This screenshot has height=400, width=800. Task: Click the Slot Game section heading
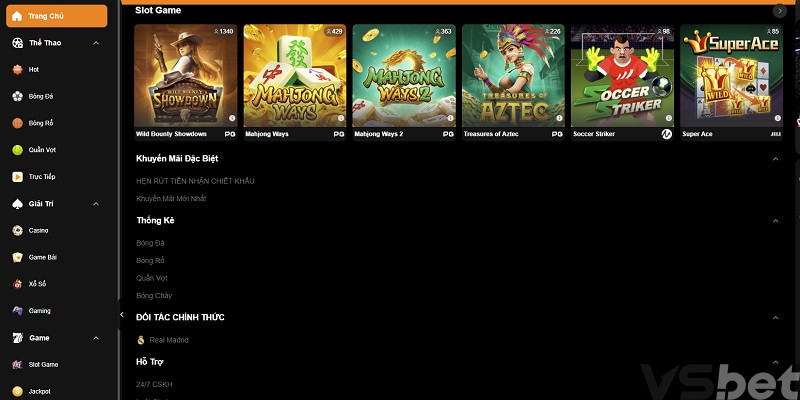(158, 10)
